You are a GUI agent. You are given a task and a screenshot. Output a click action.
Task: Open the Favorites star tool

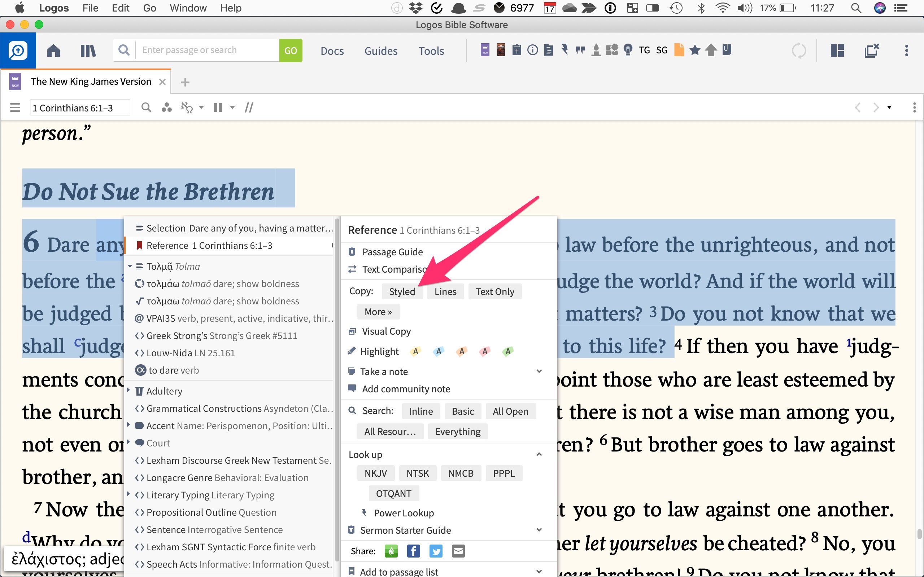695,50
